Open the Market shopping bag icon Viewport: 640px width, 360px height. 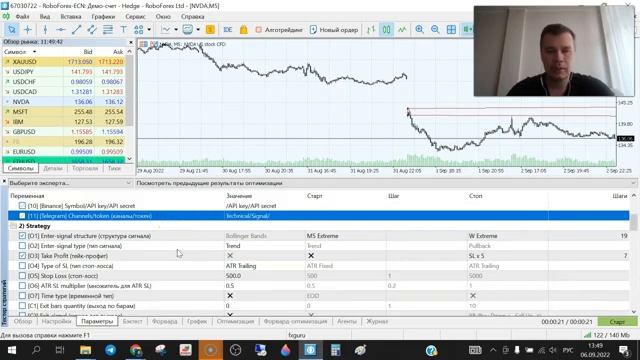[244, 29]
